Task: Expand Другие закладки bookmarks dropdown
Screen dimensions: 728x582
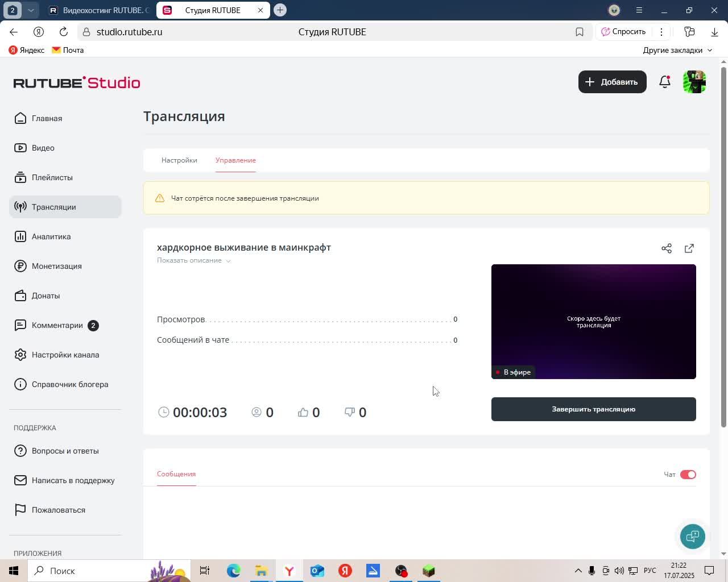Action: click(677, 50)
